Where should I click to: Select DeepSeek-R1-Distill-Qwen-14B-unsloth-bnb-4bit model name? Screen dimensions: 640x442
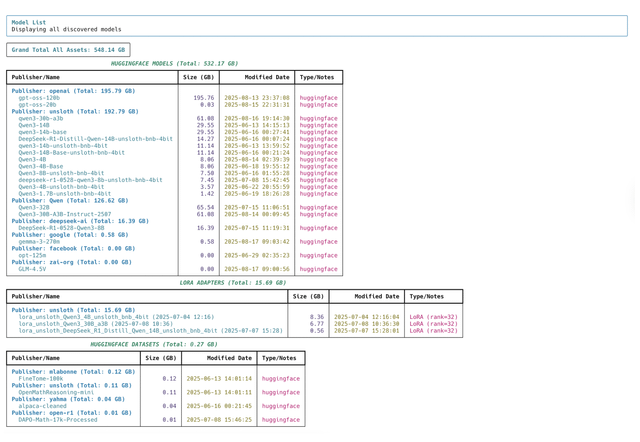point(96,139)
